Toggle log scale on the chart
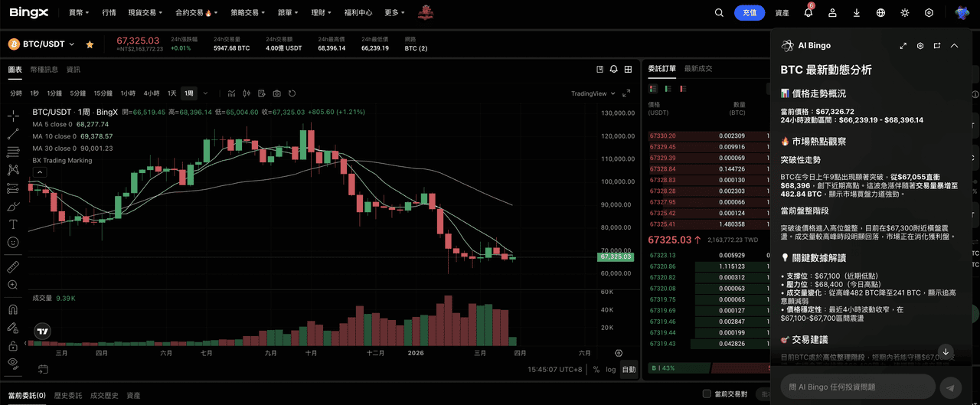The width and height of the screenshot is (980, 405). 610,369
